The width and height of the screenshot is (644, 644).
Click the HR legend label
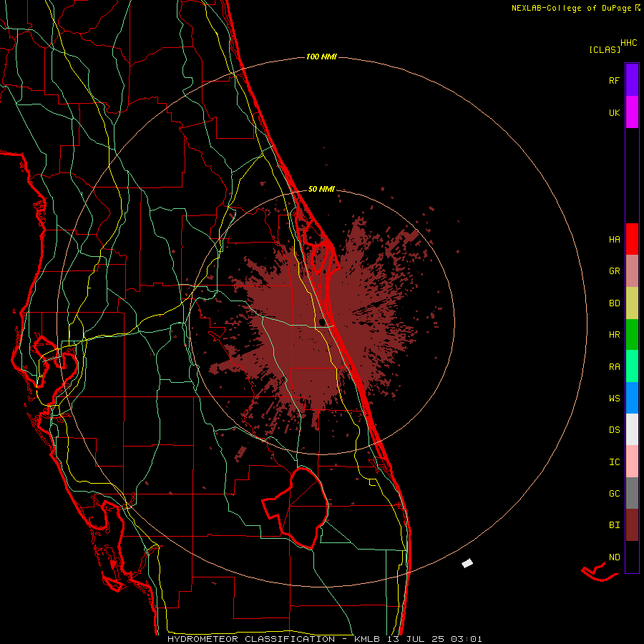(614, 335)
